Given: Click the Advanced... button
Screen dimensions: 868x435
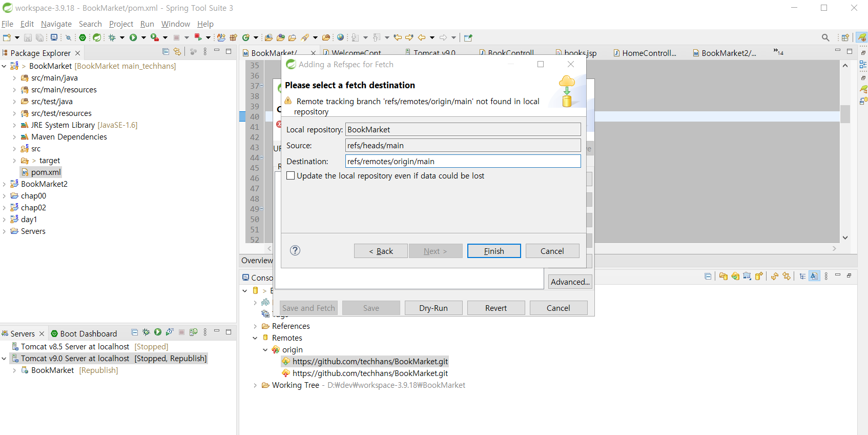Looking at the screenshot, I should (570, 282).
